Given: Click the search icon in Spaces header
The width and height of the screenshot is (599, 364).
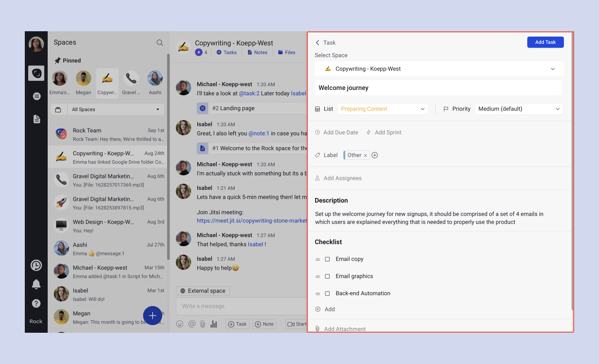Looking at the screenshot, I should coord(160,43).
